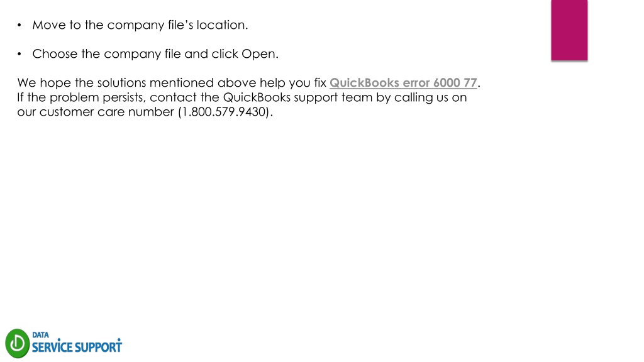Click the word 'location' in first bullet
This screenshot has width=644, height=362.
[x=221, y=25]
